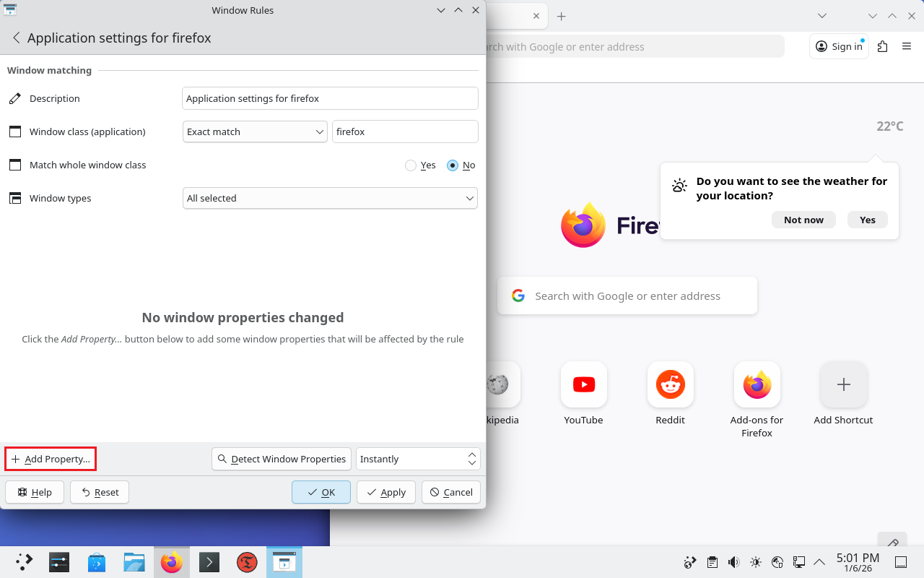Open a new Firefox tab with plus
This screenshot has height=578, width=924.
point(561,16)
